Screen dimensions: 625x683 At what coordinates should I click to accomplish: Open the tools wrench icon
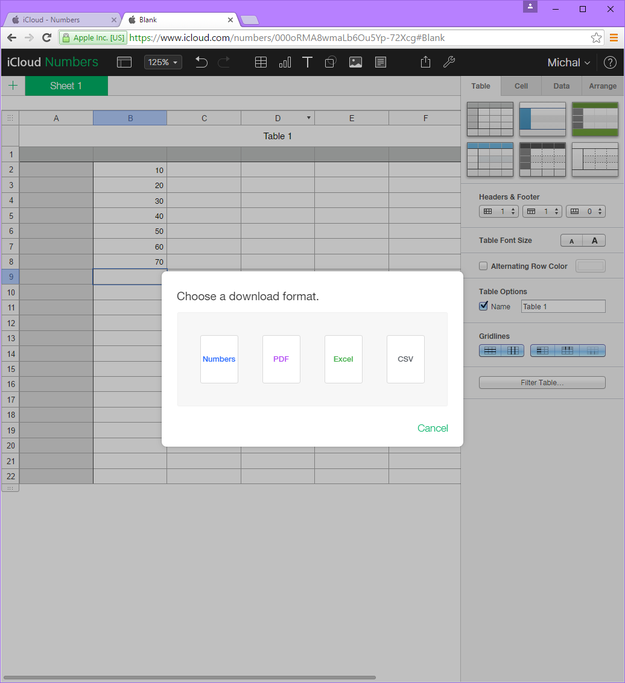pyautogui.click(x=449, y=62)
